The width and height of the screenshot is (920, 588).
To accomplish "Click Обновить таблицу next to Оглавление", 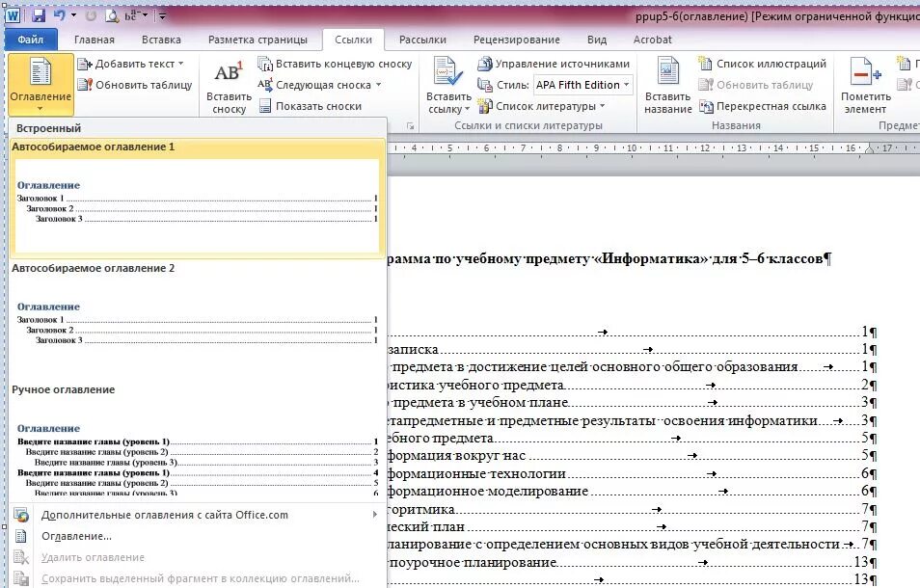I will click(x=136, y=85).
